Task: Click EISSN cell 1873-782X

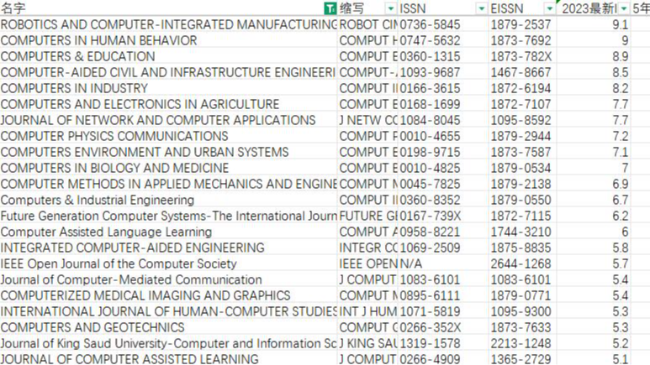Action: [522, 56]
